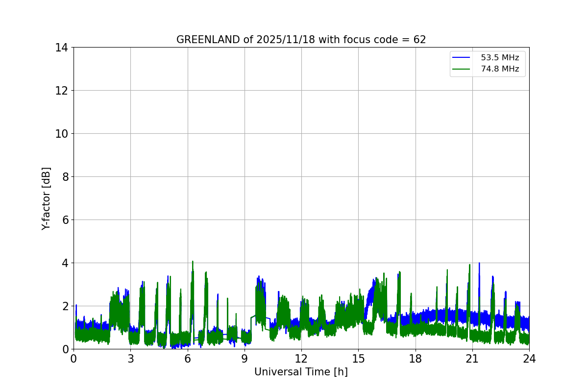Click the x-axis tick label 18
This screenshot has height=392, width=588.
(416, 359)
